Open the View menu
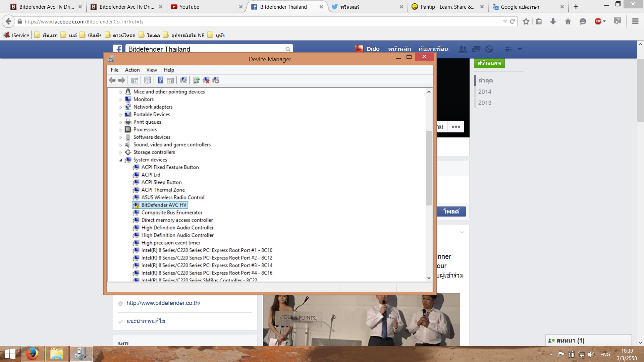The image size is (644, 362). pos(151,70)
